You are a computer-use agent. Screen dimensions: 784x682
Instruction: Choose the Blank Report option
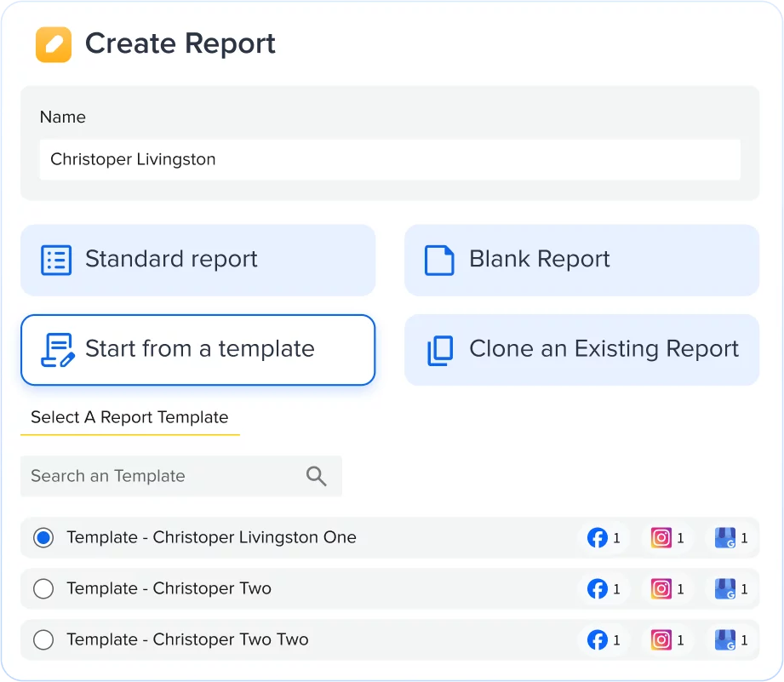pyautogui.click(x=581, y=260)
